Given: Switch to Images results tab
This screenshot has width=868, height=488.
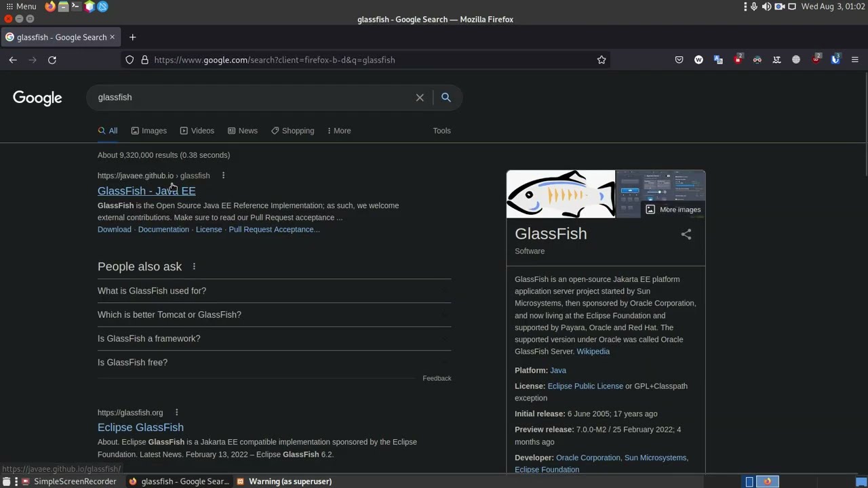Looking at the screenshot, I should (149, 131).
